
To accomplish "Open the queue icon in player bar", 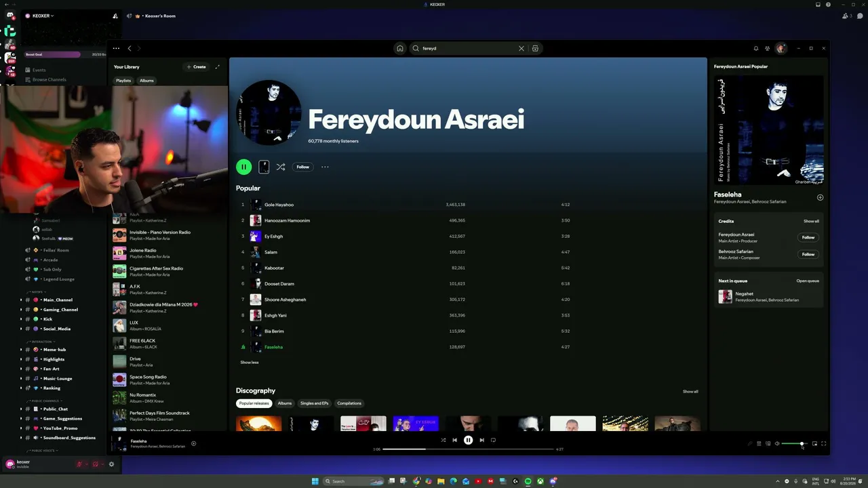I will [759, 444].
